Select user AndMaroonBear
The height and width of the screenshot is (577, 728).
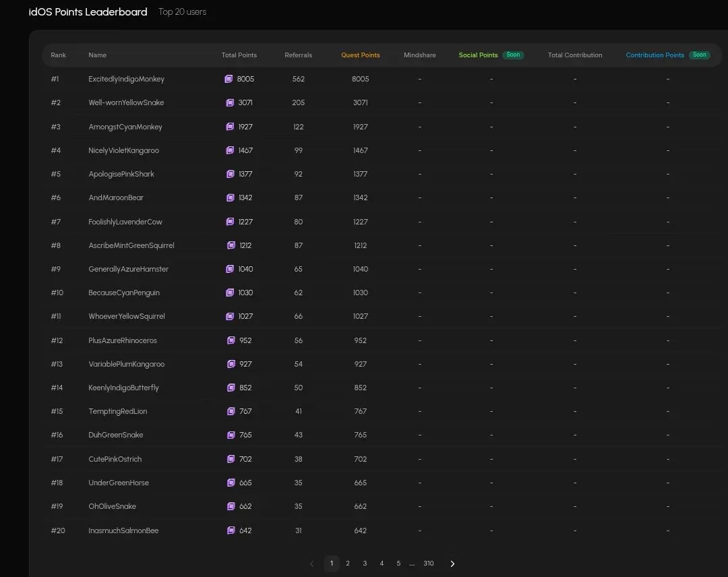[x=116, y=198]
